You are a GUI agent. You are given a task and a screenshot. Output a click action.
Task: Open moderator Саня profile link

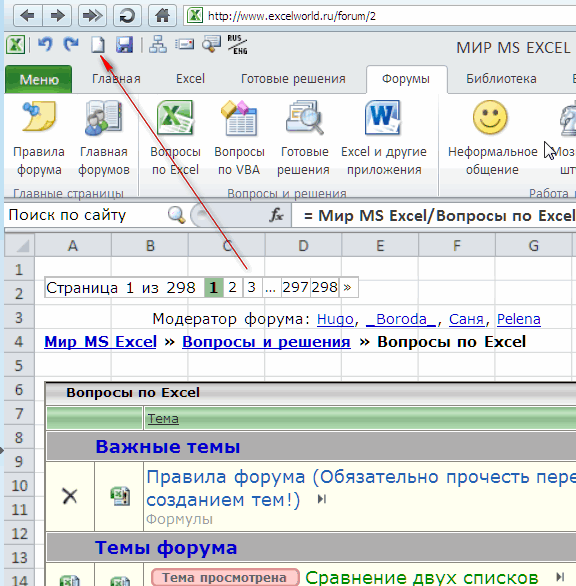pos(466,319)
